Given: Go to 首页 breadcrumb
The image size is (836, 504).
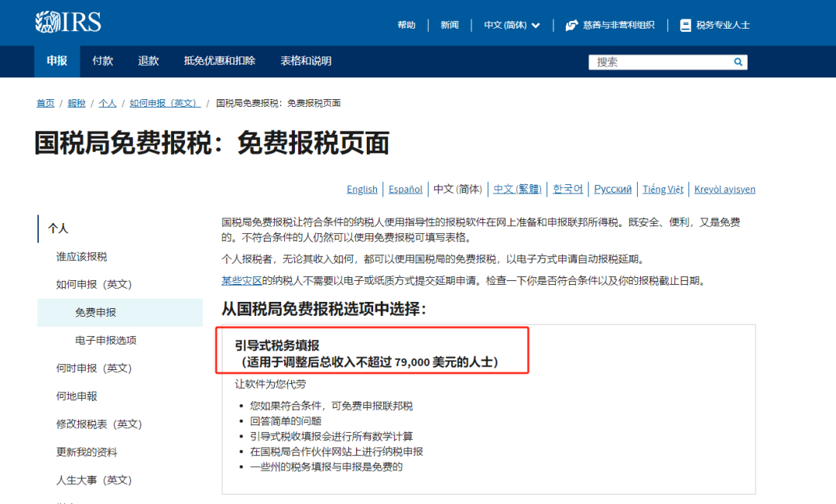Looking at the screenshot, I should pos(46,103).
